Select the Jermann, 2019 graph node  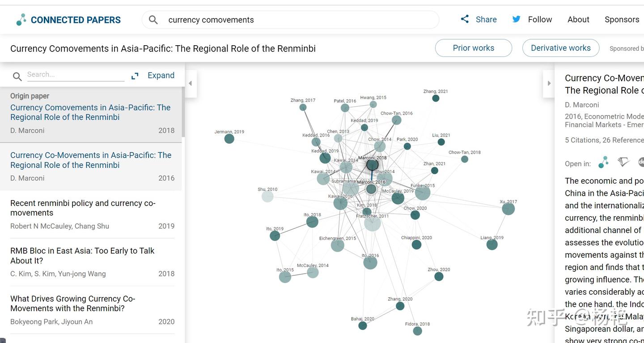click(229, 139)
